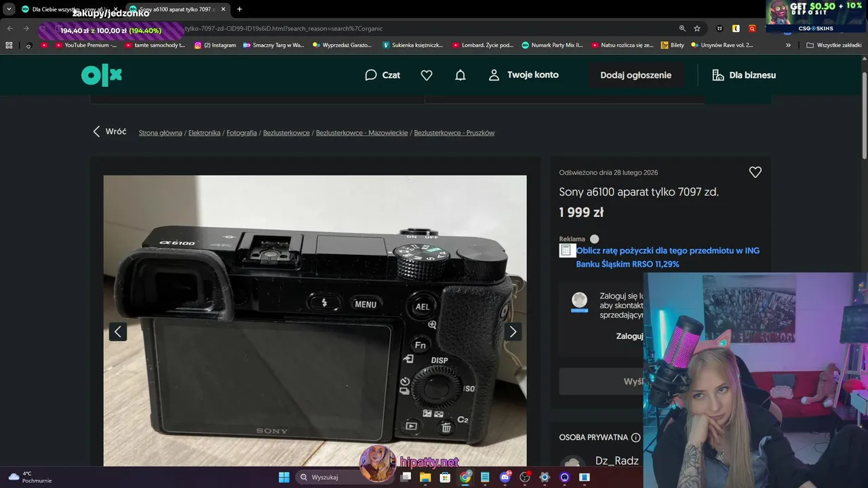Screen dimensions: 868x488
Task: Open Discord from the taskbar
Action: [505, 477]
